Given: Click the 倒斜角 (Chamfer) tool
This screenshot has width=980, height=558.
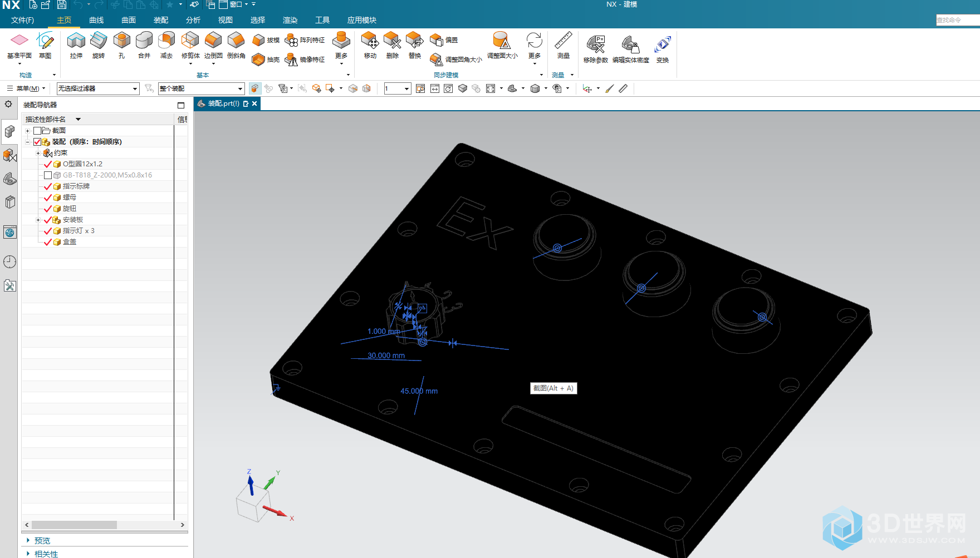Looking at the screenshot, I should [x=236, y=46].
